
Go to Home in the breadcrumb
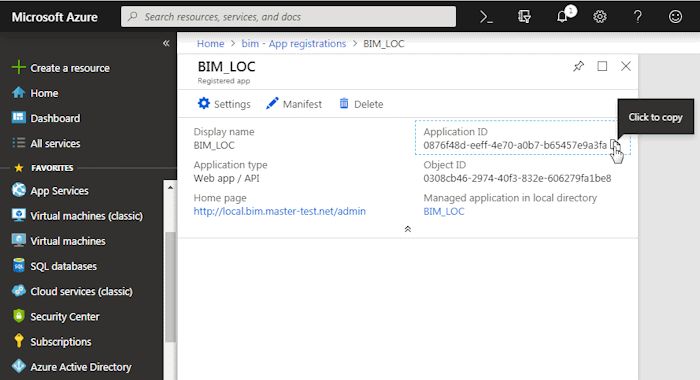(210, 43)
